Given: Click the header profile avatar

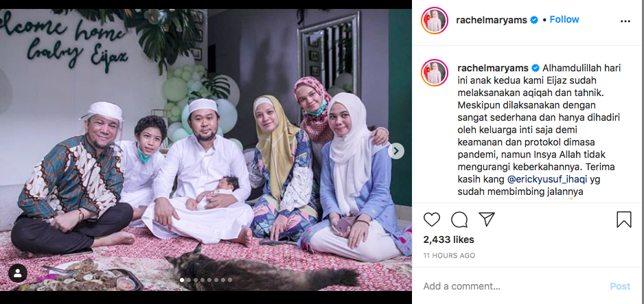Looking at the screenshot, I should 434,21.
